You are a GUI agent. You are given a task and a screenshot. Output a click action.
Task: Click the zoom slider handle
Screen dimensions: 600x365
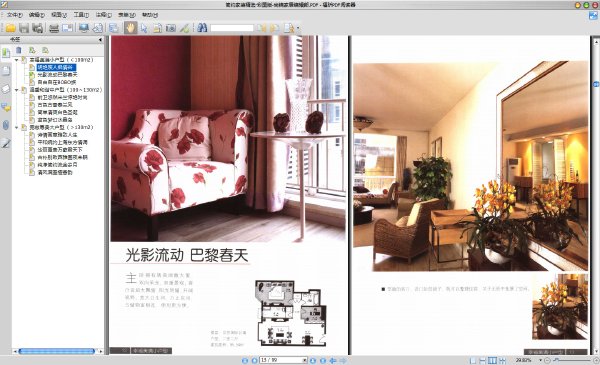556,360
